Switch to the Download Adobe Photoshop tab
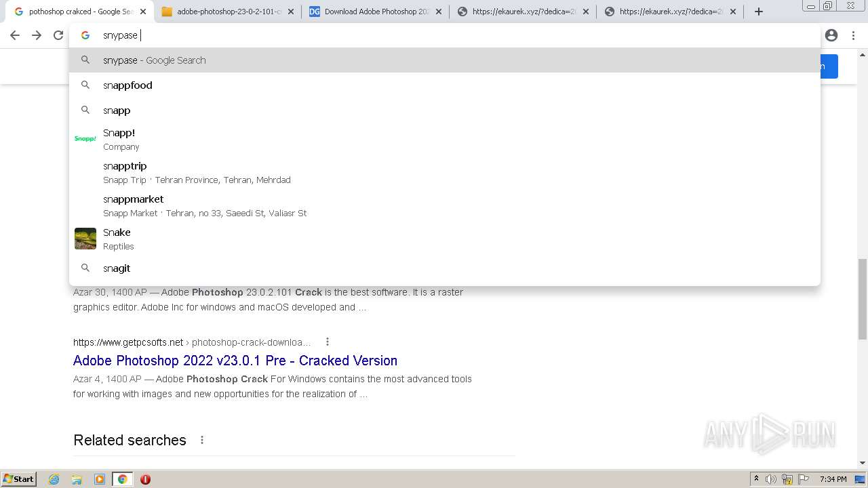Viewport: 868px width, 488px height. tap(375, 12)
